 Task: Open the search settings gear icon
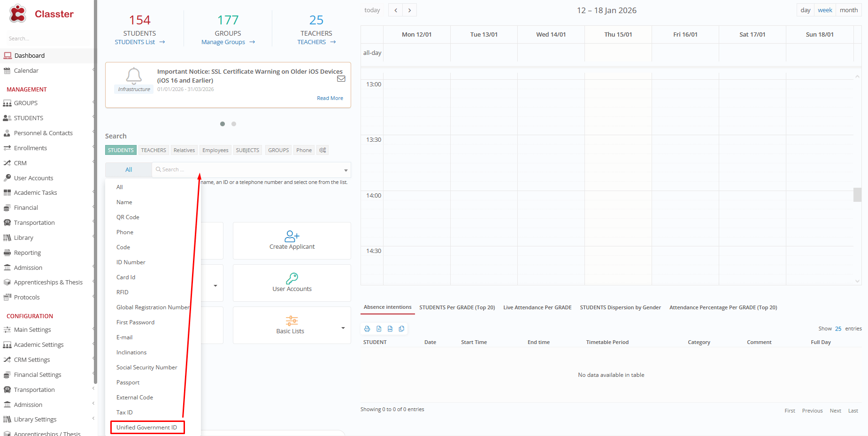pyautogui.click(x=323, y=150)
